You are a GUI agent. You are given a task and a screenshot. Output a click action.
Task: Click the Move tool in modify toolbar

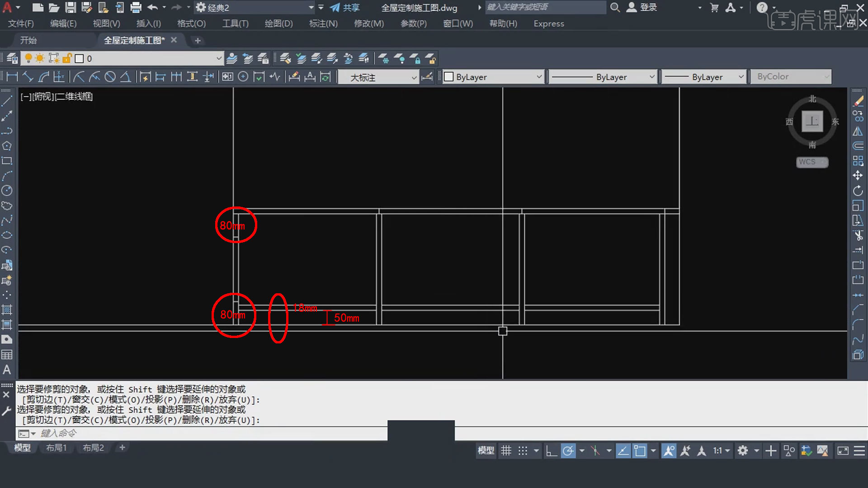coord(858,176)
